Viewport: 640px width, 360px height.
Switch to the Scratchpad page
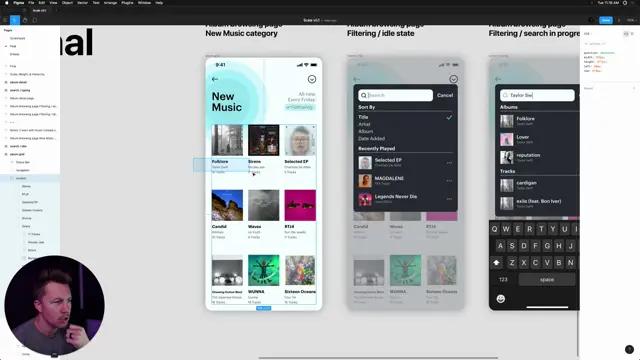[18, 38]
